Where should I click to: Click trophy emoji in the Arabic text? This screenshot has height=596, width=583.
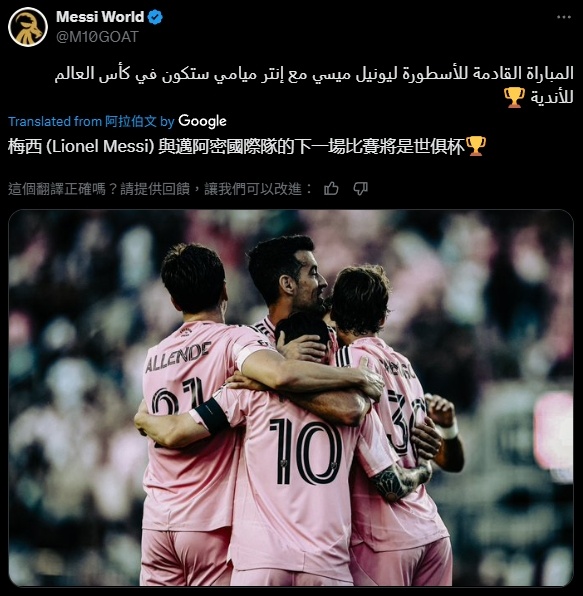point(514,97)
